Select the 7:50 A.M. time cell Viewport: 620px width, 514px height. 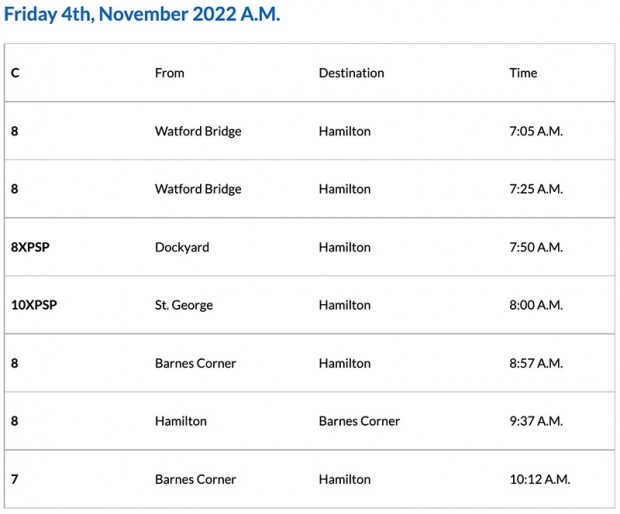(536, 247)
